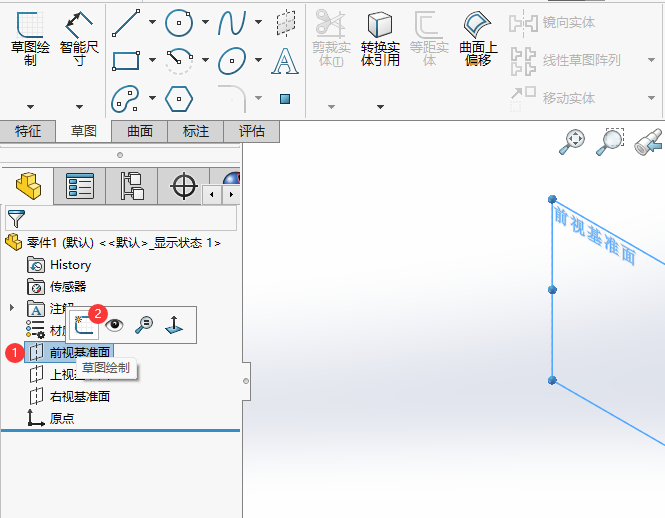Select the Corner Rectangle tool
This screenshot has height=518, width=665.
pyautogui.click(x=126, y=60)
